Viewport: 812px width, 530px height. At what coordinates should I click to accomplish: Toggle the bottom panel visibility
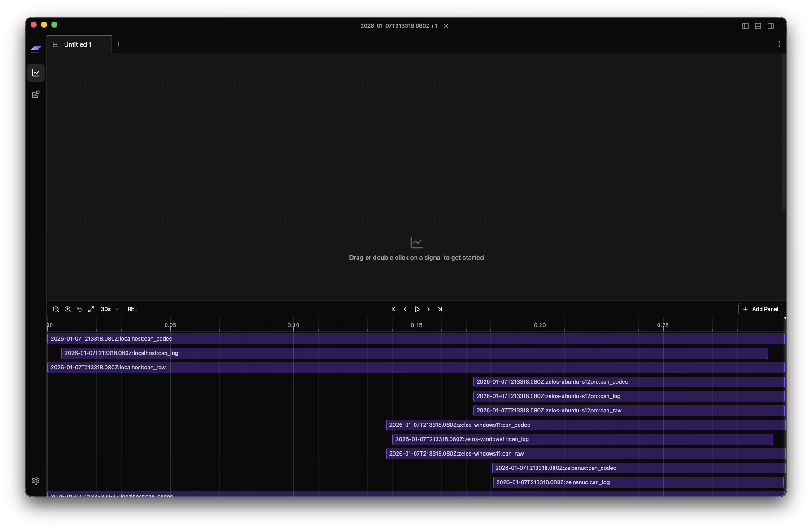(758, 26)
